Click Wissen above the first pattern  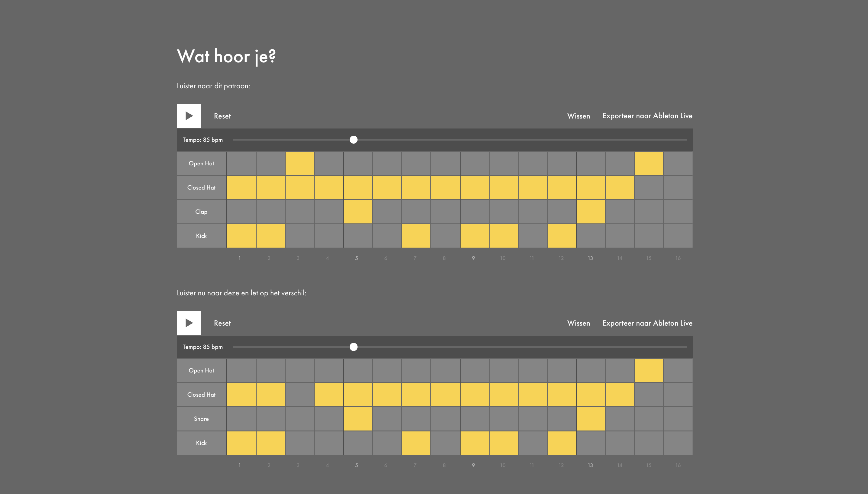pos(578,116)
